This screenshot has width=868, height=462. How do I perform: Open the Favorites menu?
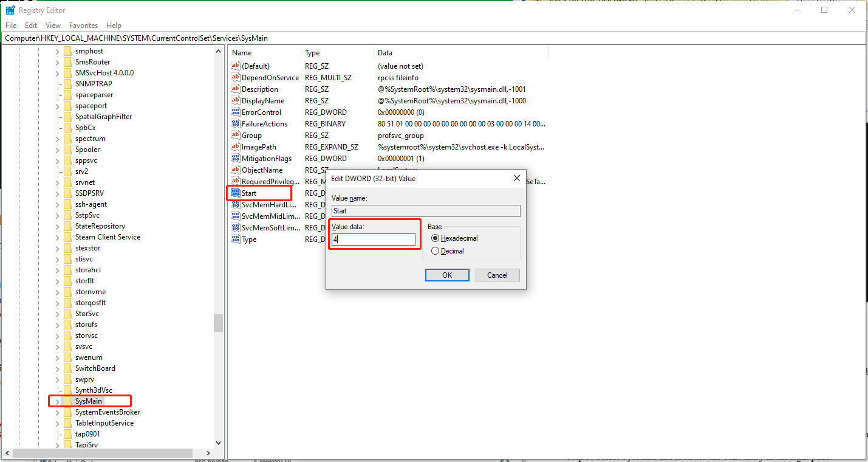[x=83, y=26]
